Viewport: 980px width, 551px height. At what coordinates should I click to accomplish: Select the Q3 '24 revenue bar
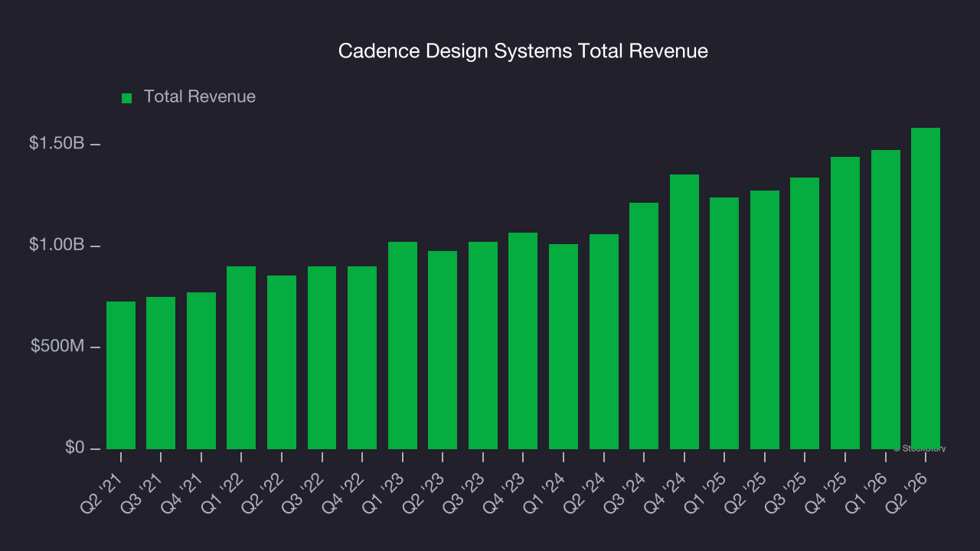(x=644, y=326)
